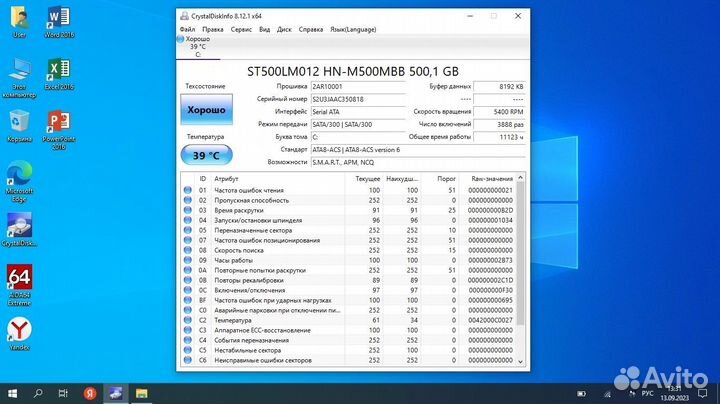Viewport: 720px width, 404px height.
Task: Click the attribute list vertical scrollbar thumb
Action: pyautogui.click(x=520, y=253)
